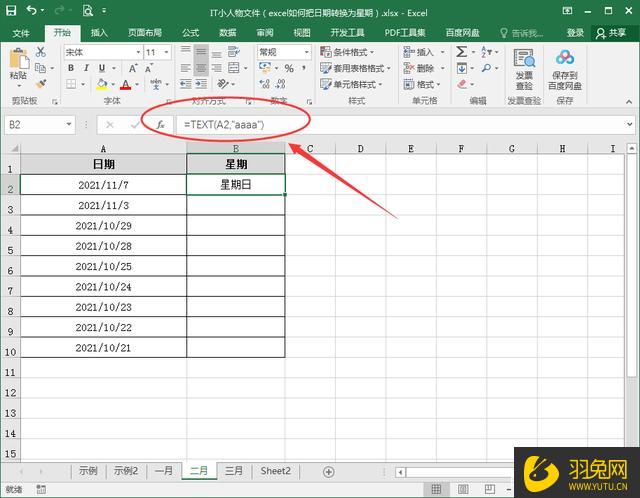640x498 pixels.
Task: Click text Orientation icon
Action: coord(223,84)
